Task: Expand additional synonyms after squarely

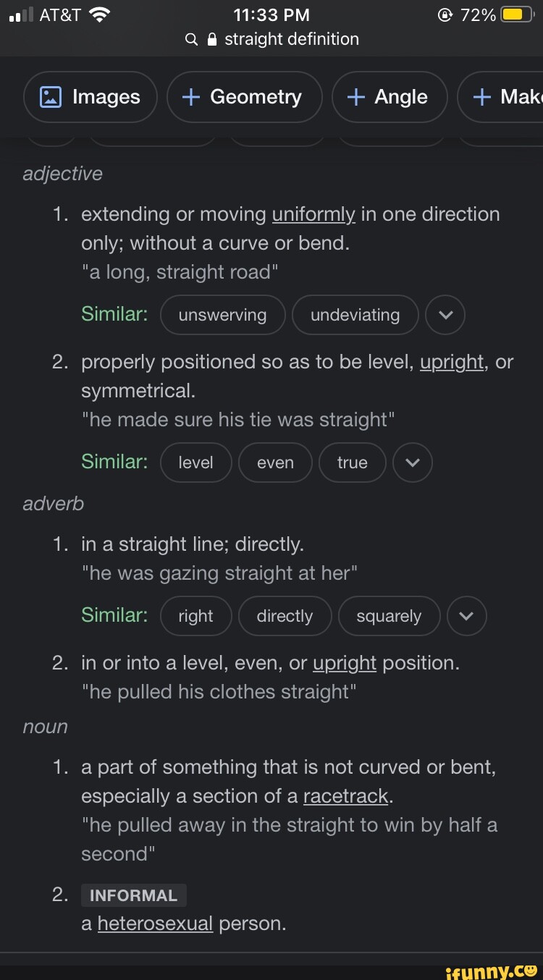Action: (x=467, y=616)
